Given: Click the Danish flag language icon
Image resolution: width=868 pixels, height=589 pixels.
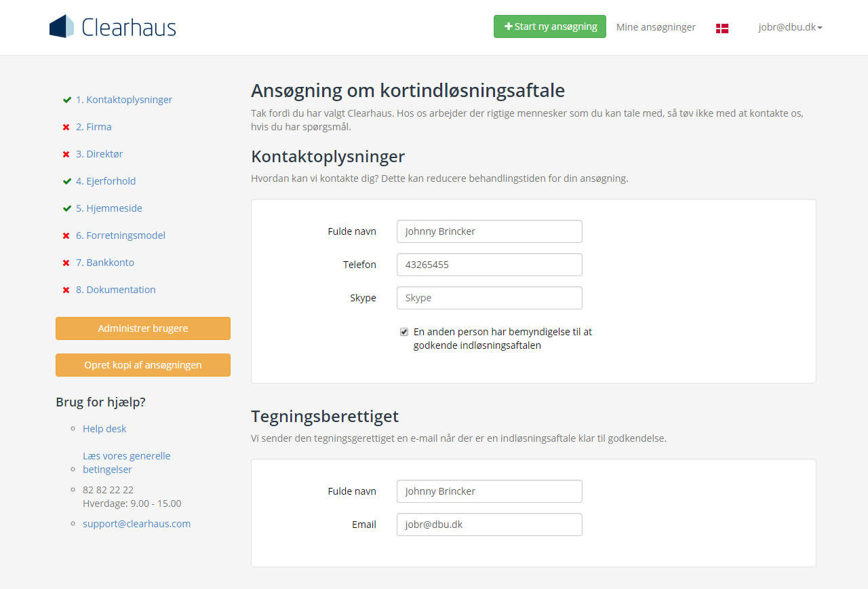Looking at the screenshot, I should (722, 28).
